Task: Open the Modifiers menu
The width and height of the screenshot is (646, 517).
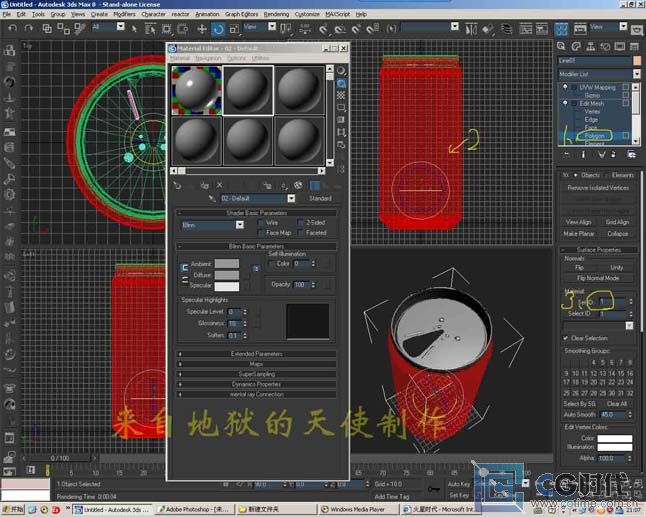Action: (x=124, y=14)
